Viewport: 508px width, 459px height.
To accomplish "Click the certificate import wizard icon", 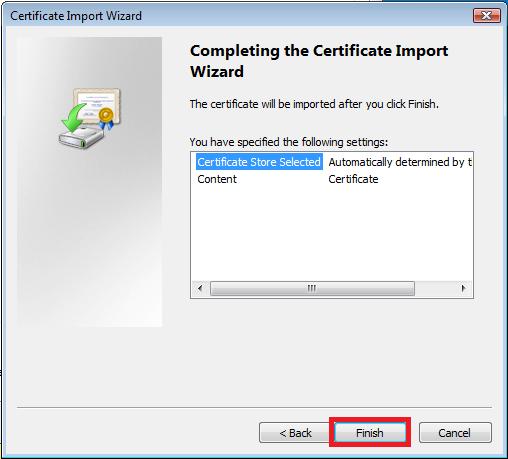I will point(89,118).
